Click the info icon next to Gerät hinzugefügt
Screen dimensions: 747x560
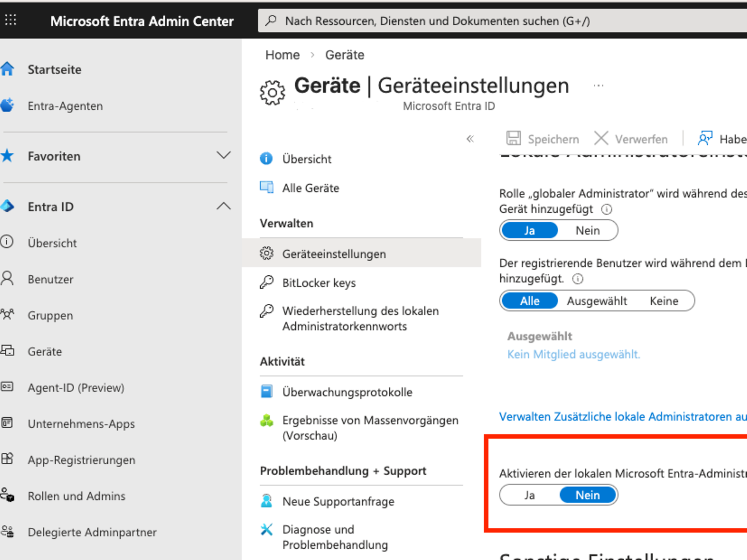point(607,209)
